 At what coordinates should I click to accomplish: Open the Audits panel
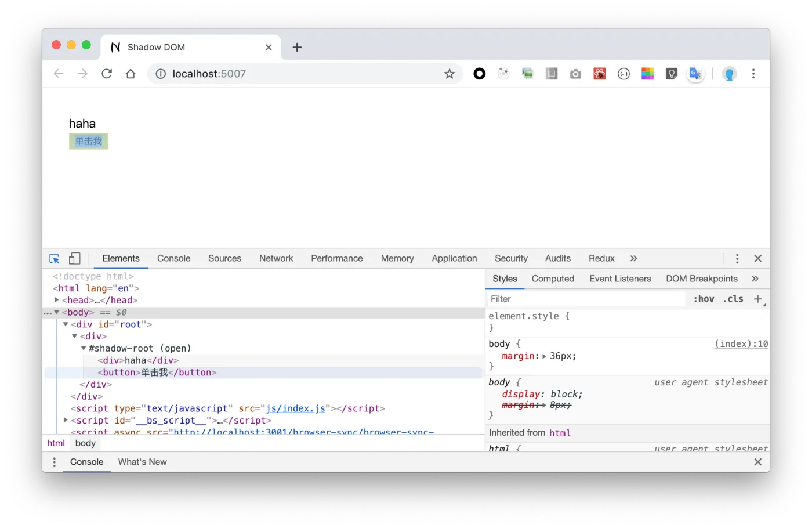pos(558,259)
